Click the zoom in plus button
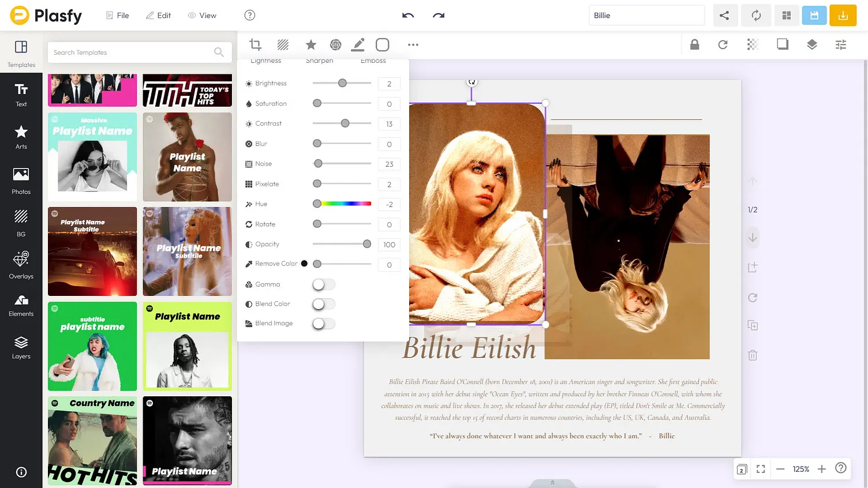The image size is (868, 488). (x=822, y=469)
